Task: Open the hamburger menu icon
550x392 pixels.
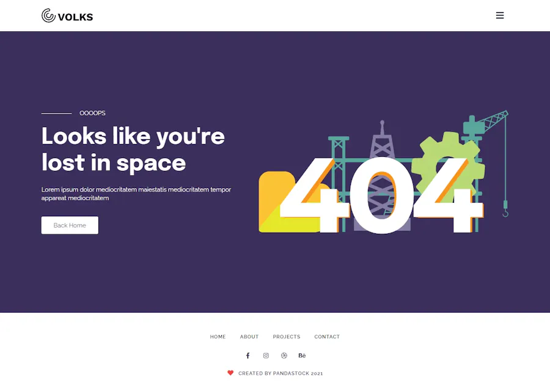Action: [500, 15]
